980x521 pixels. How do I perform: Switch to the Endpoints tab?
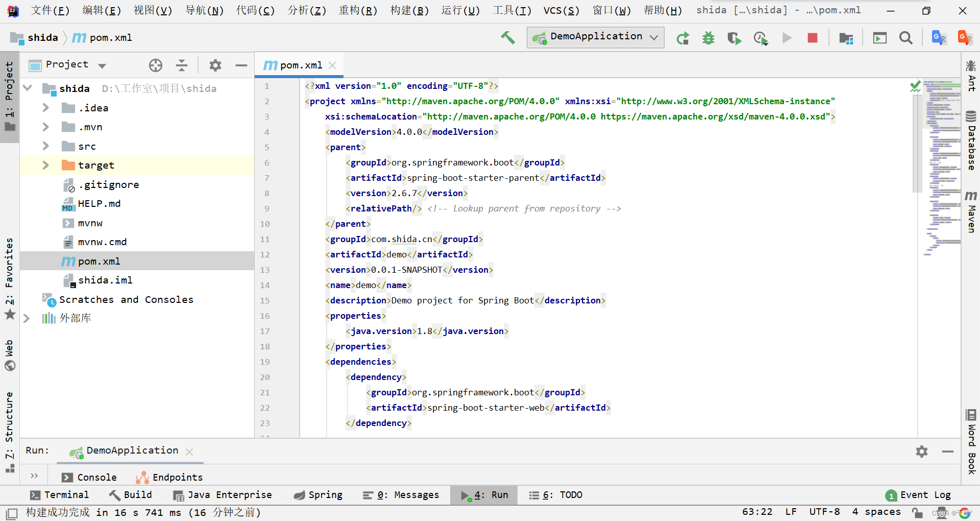pyautogui.click(x=169, y=477)
